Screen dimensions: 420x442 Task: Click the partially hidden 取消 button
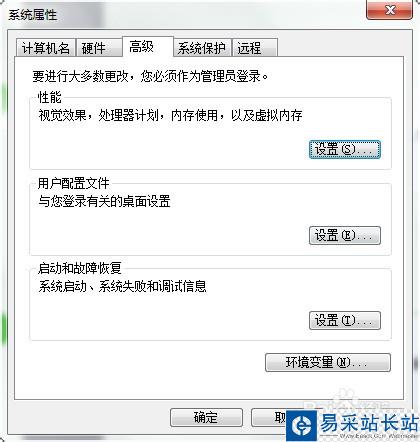(269, 417)
